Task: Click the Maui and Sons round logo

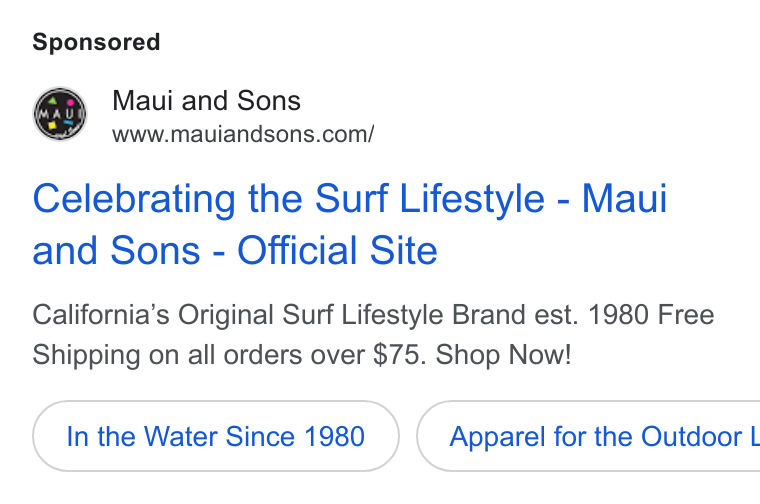Action: pyautogui.click(x=60, y=114)
